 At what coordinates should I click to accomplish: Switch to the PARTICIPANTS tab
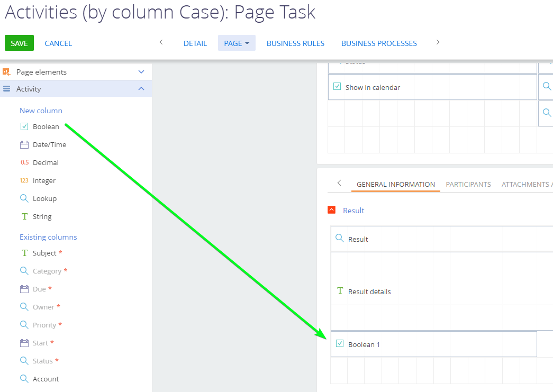click(x=468, y=184)
